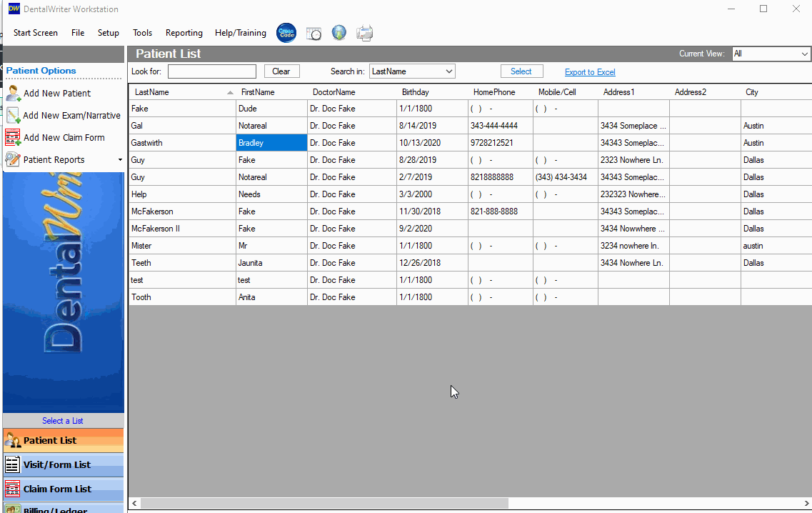Click the HomePhone column header
The image size is (812, 513).
pos(501,92)
